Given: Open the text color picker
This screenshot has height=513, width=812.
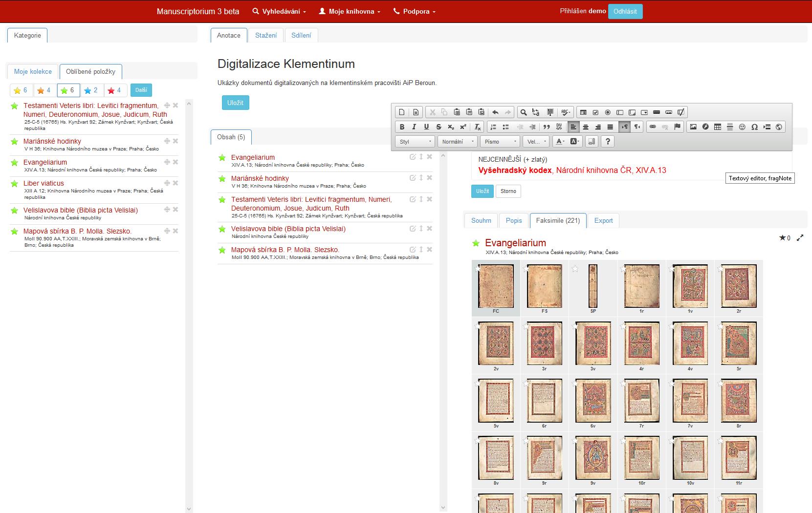Looking at the screenshot, I should point(560,141).
